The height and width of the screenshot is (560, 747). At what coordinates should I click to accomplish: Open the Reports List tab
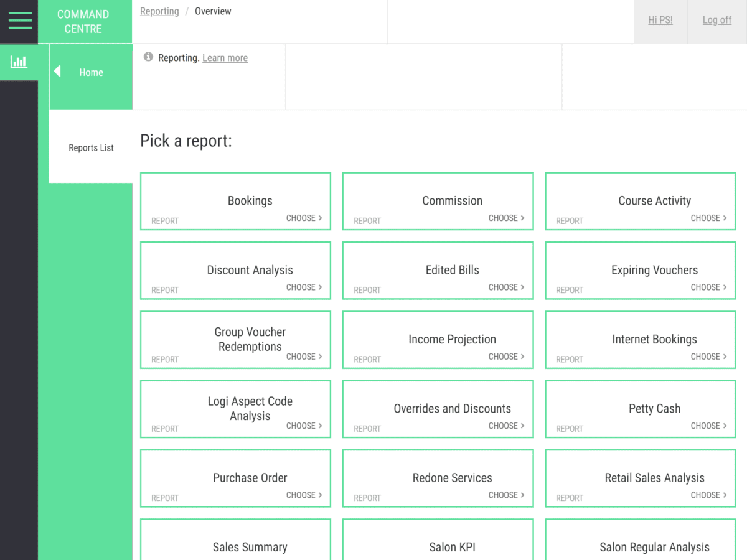tap(91, 147)
